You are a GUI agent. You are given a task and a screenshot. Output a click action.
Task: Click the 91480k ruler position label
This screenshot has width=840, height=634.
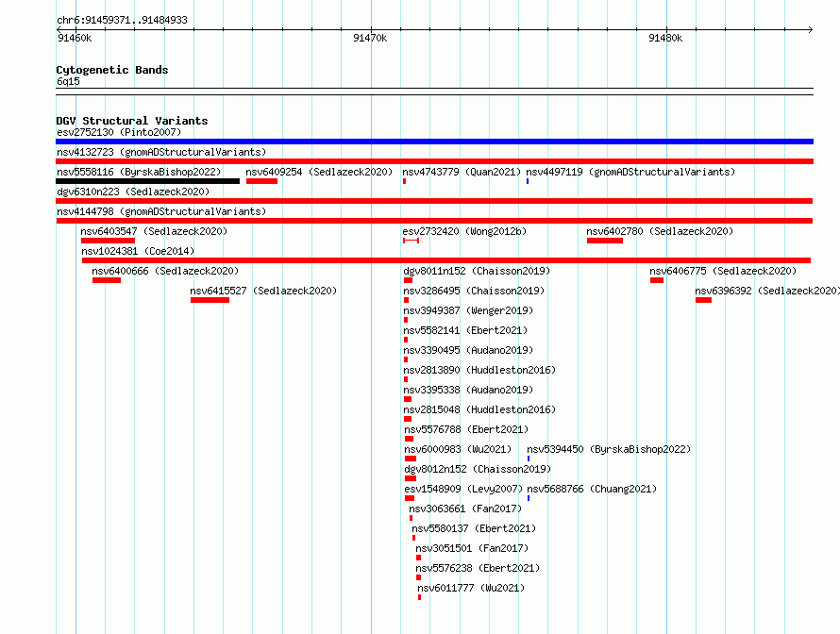(665, 38)
